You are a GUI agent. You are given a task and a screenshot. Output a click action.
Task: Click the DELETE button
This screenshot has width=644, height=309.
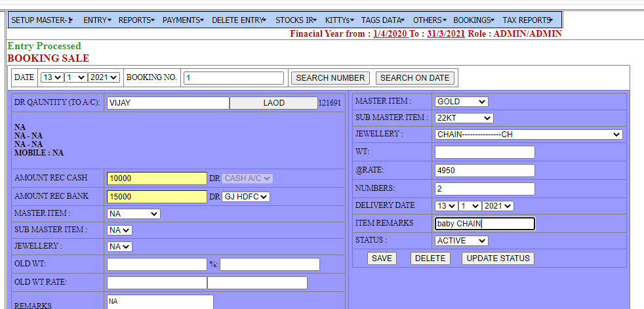[430, 258]
